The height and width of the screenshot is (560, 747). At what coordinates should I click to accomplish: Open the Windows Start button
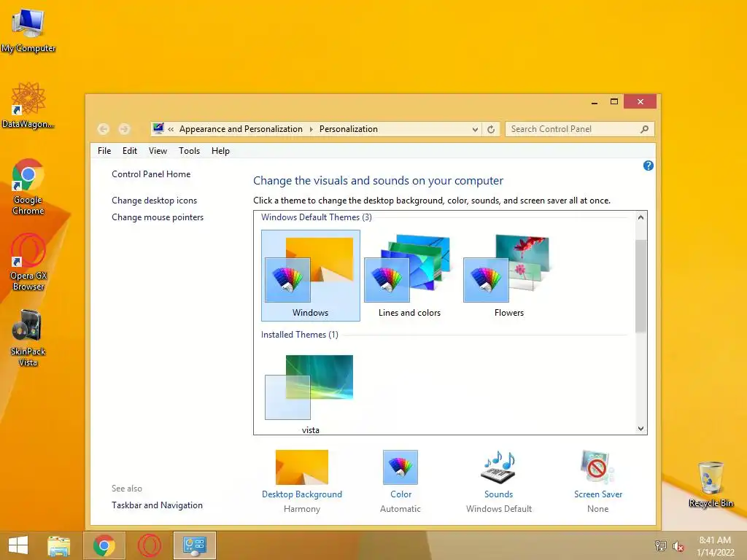pyautogui.click(x=18, y=545)
